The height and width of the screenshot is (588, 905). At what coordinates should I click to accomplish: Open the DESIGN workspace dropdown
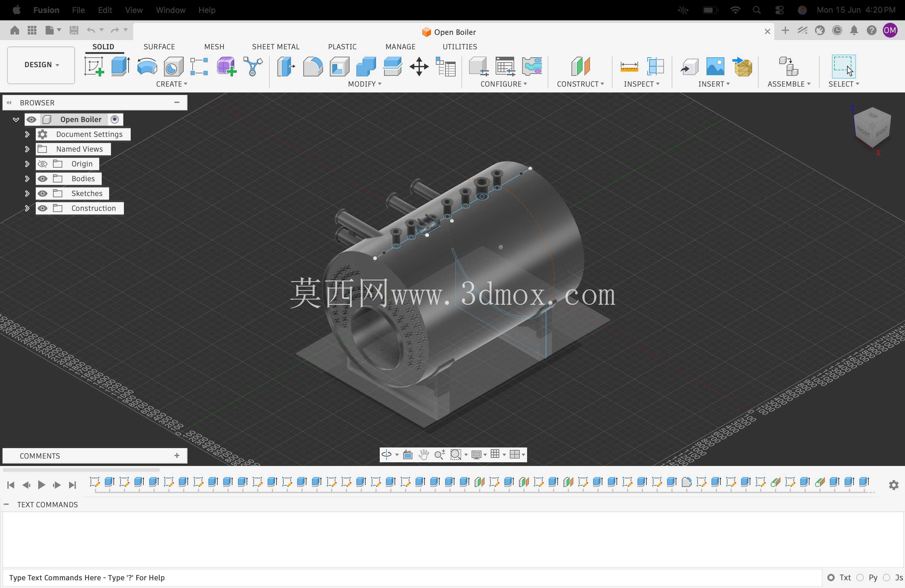41,65
